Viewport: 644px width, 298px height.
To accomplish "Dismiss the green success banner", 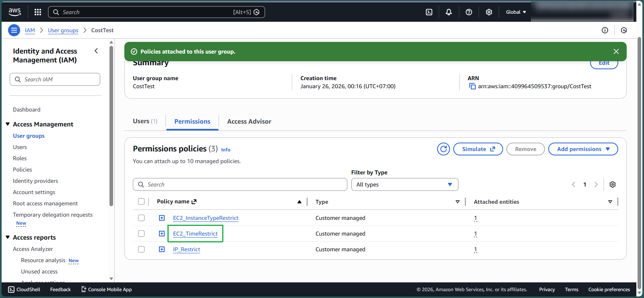I will (x=616, y=52).
